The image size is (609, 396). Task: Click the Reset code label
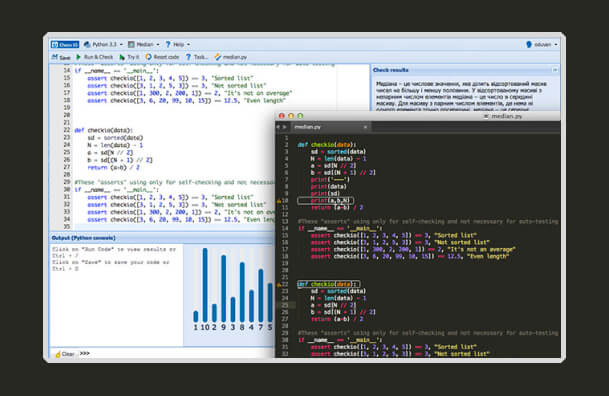pos(166,57)
